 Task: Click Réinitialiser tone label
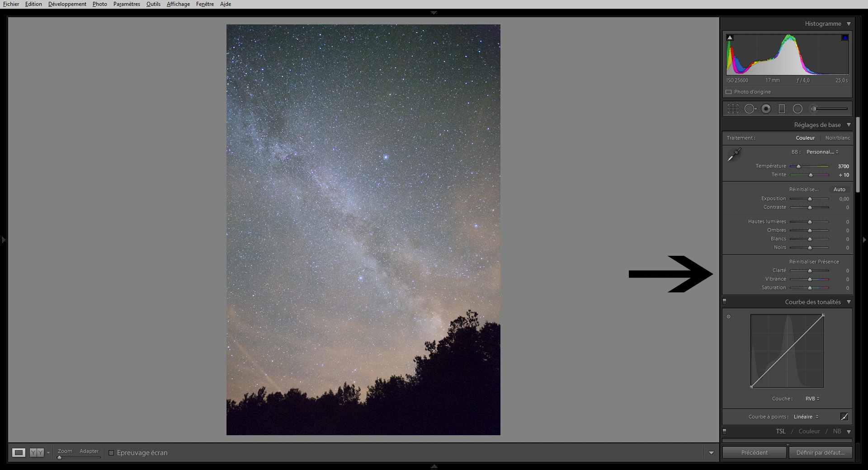tap(804, 189)
